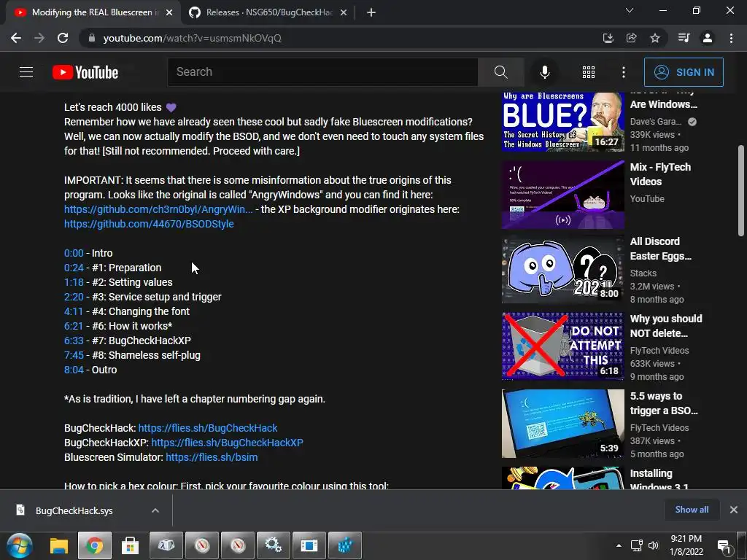Go back using the browser back arrow

click(x=16, y=38)
